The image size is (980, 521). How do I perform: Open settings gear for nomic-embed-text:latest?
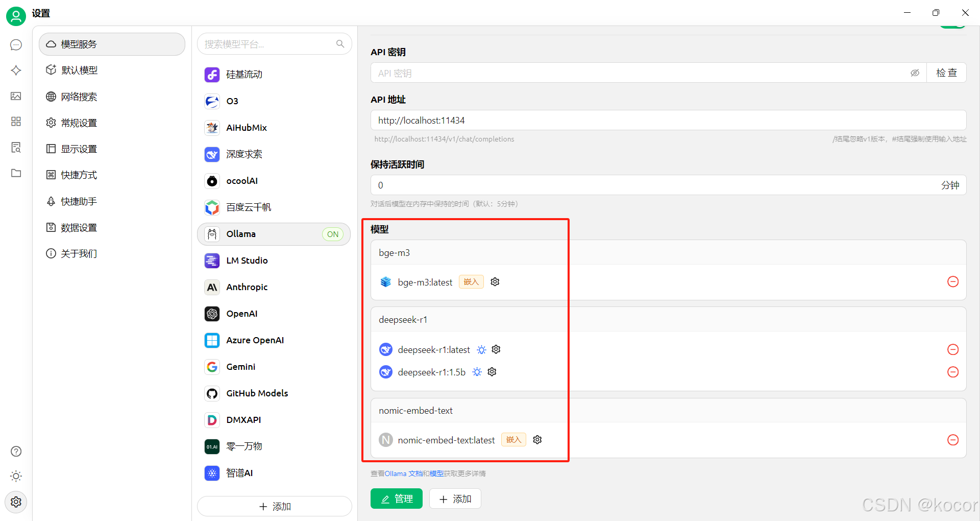click(x=537, y=440)
